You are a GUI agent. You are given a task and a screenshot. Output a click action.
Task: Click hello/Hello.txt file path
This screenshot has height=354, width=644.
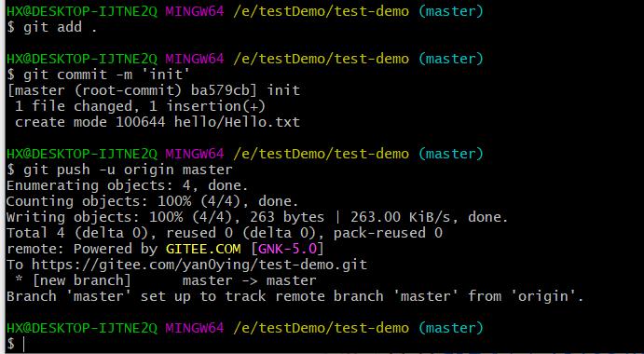237,122
